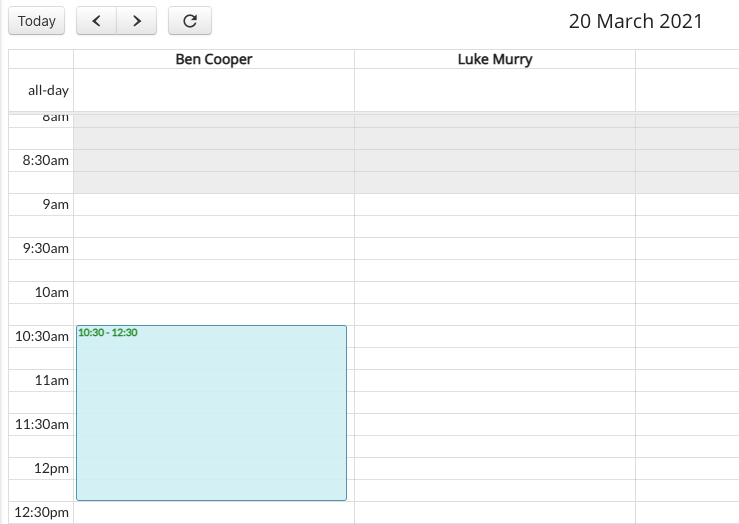Select Luke Murry's 12pm time slot

tap(495, 469)
